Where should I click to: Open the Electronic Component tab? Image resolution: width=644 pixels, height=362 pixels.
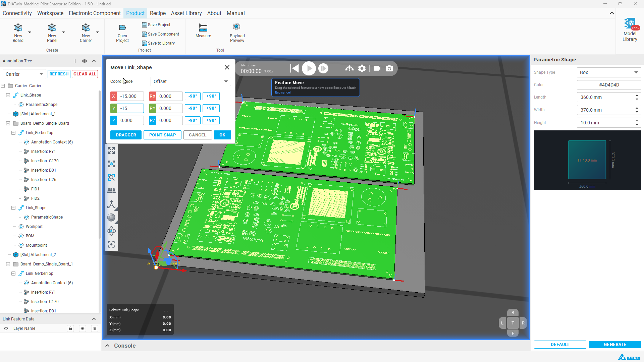click(95, 13)
